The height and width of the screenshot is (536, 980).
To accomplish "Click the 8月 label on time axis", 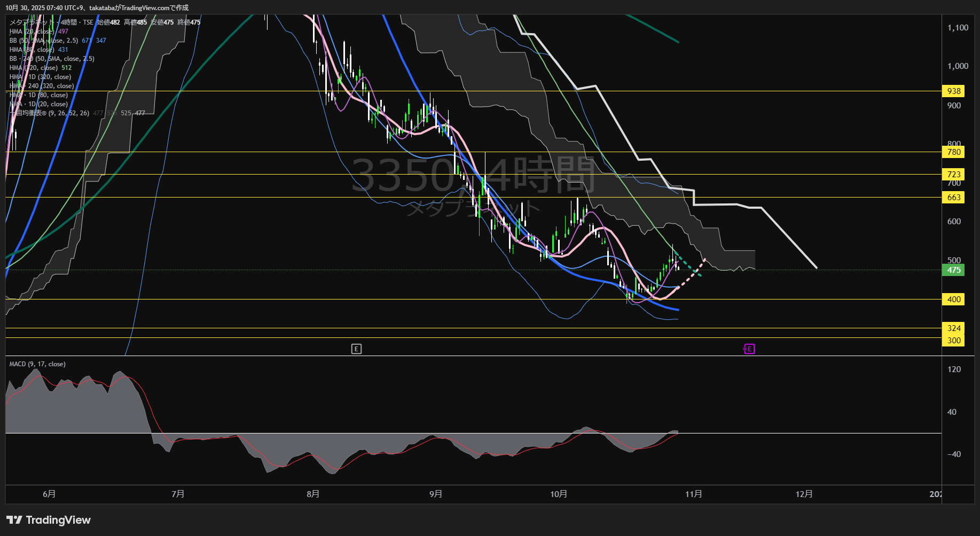I will click(313, 494).
